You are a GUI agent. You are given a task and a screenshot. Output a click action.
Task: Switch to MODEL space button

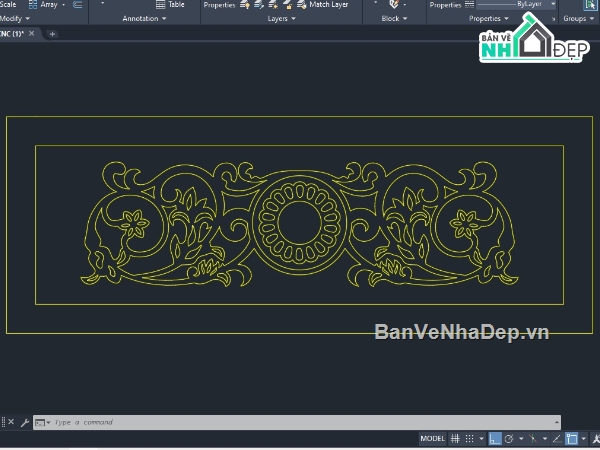pyautogui.click(x=432, y=439)
